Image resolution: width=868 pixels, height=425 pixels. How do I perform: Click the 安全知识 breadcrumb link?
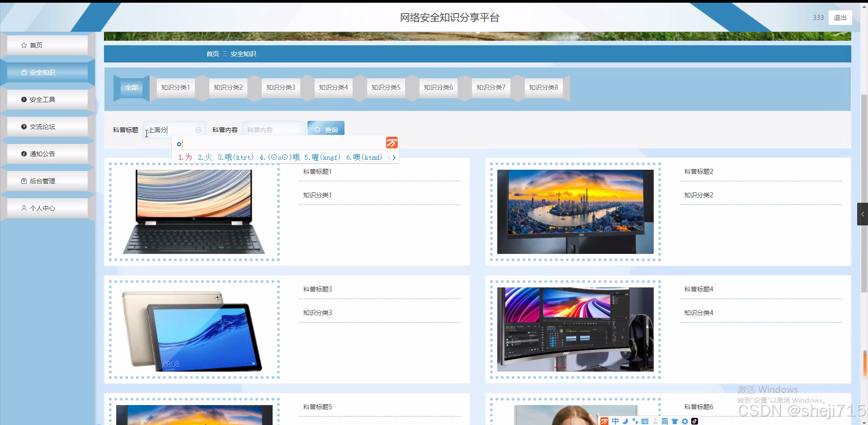point(243,54)
